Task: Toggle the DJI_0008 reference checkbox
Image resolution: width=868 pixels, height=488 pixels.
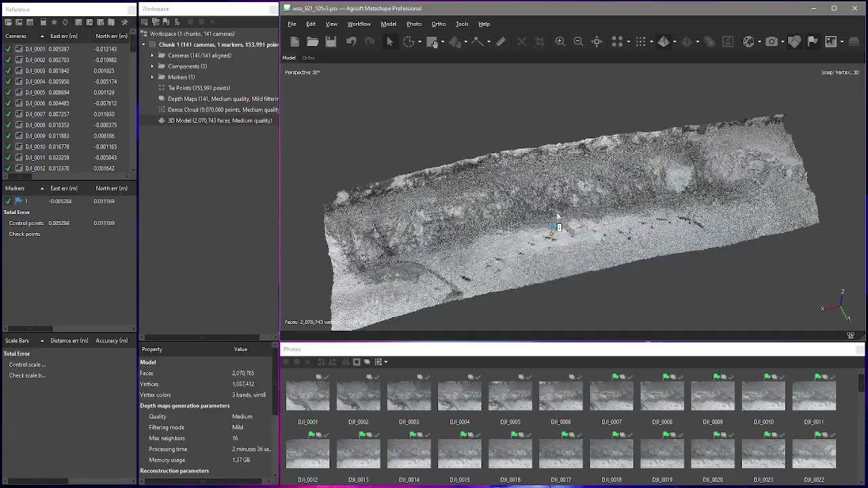Action: pyautogui.click(x=8, y=125)
